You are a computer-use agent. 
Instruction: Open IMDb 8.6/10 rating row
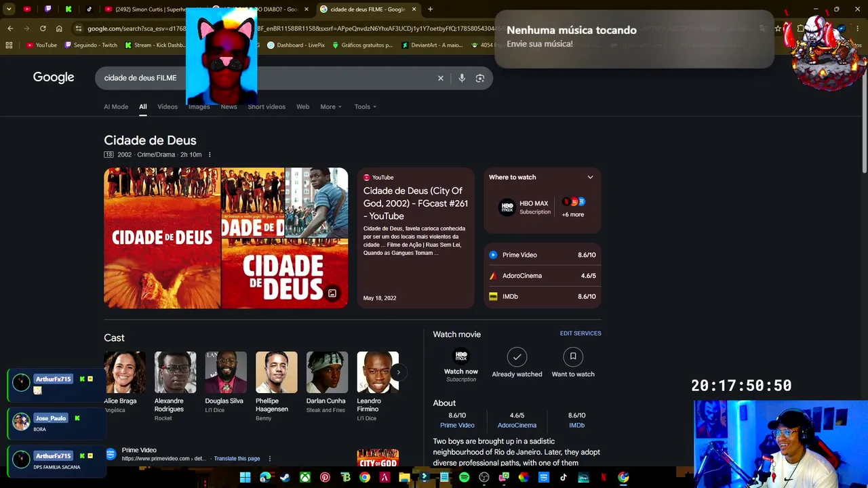pyautogui.click(x=542, y=296)
